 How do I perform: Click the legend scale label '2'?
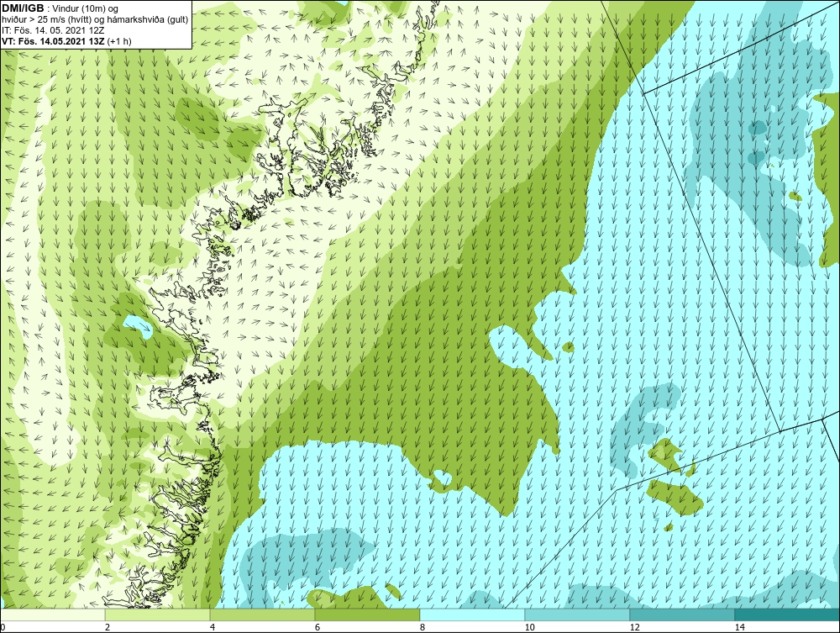[x=108, y=627]
